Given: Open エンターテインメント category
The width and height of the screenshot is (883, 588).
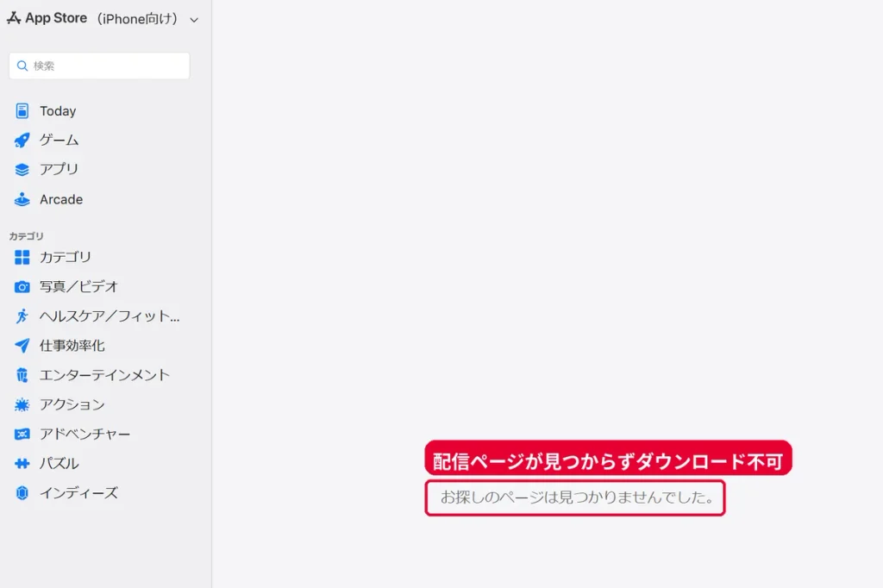Looking at the screenshot, I should click(x=104, y=374).
